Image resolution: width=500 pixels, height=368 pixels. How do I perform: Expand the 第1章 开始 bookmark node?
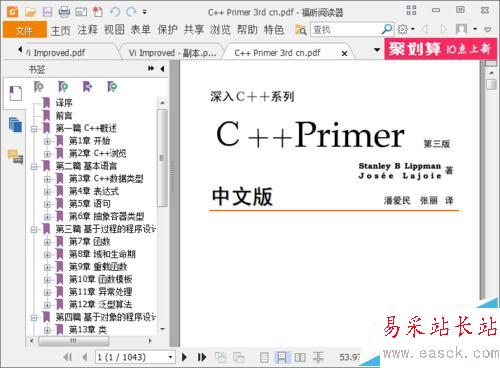click(47, 141)
